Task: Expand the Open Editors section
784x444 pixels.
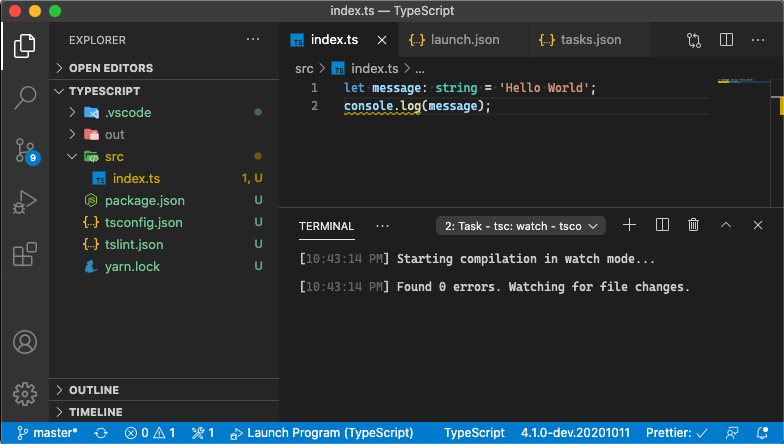Action: click(x=164, y=68)
